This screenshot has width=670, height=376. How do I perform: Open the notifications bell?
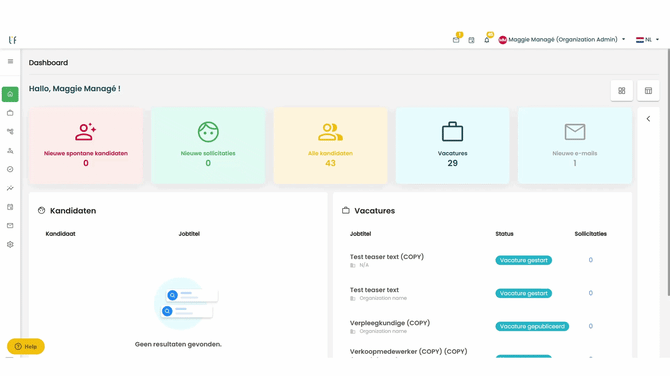pyautogui.click(x=487, y=39)
